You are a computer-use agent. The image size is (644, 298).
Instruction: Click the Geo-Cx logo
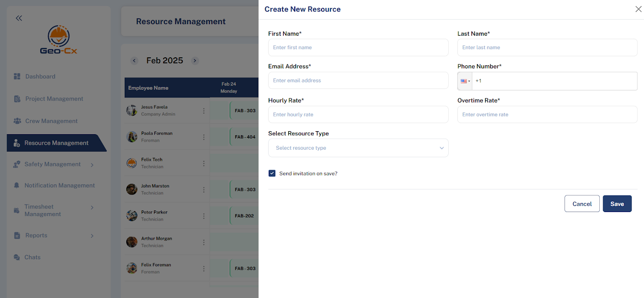click(x=58, y=40)
